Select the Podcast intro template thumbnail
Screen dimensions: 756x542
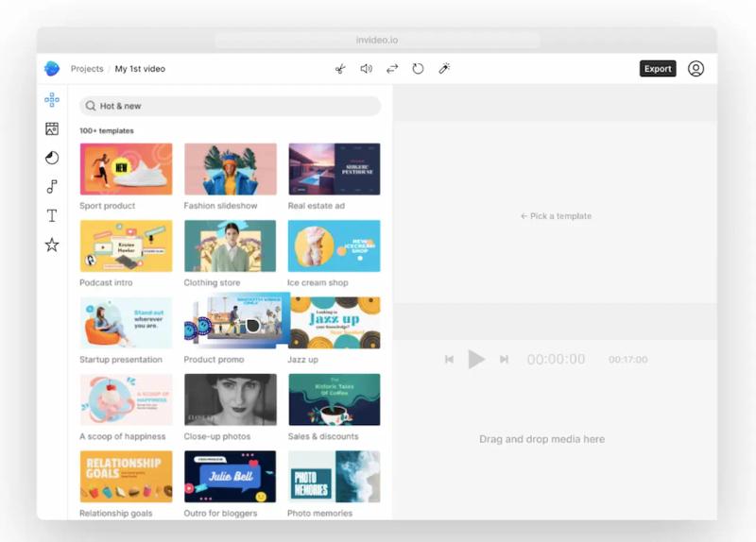[x=126, y=246]
